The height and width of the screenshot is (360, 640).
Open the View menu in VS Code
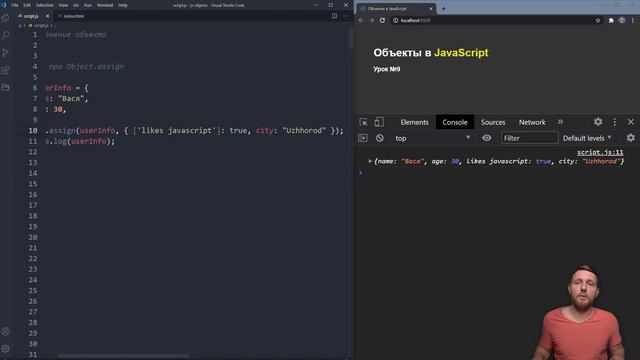pos(63,5)
